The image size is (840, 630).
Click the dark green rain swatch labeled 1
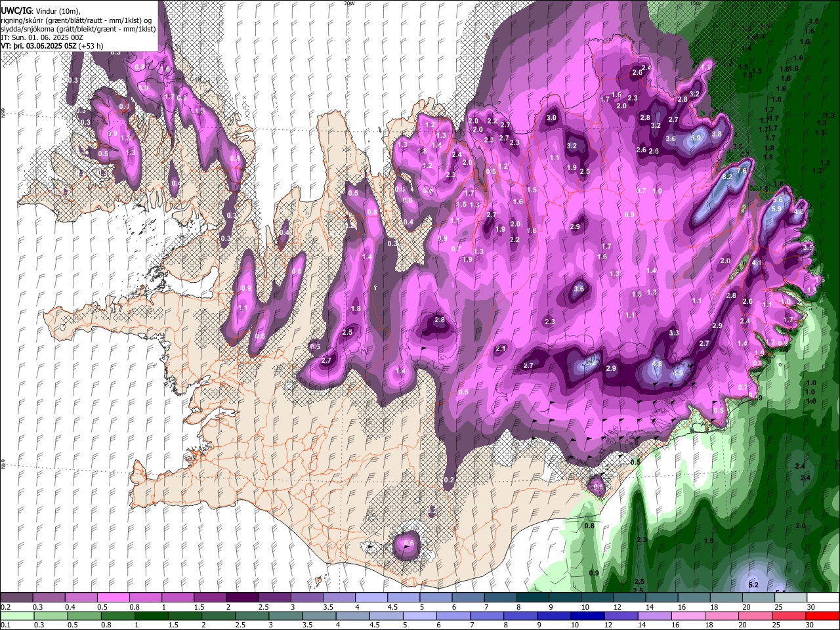[x=151, y=616]
